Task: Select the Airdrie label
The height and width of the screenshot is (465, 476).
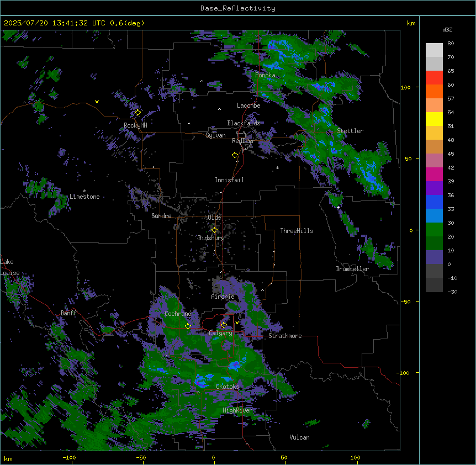Action: coord(223,297)
